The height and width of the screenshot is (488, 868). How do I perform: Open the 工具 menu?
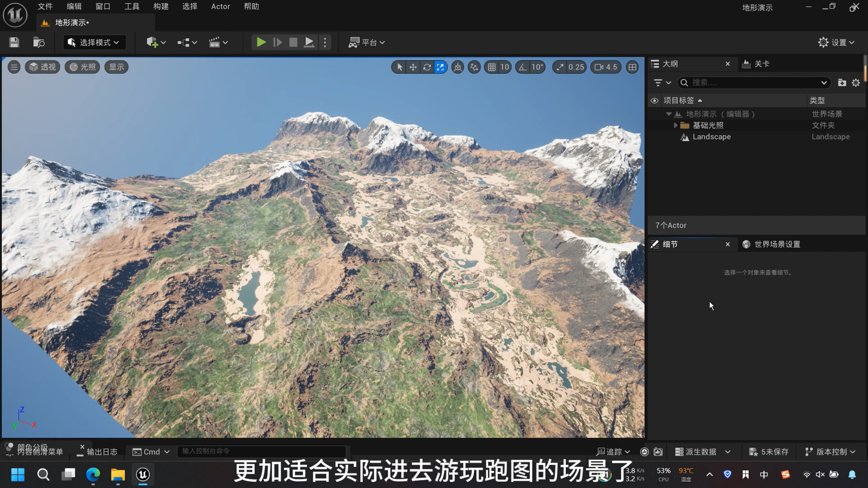[x=132, y=6]
